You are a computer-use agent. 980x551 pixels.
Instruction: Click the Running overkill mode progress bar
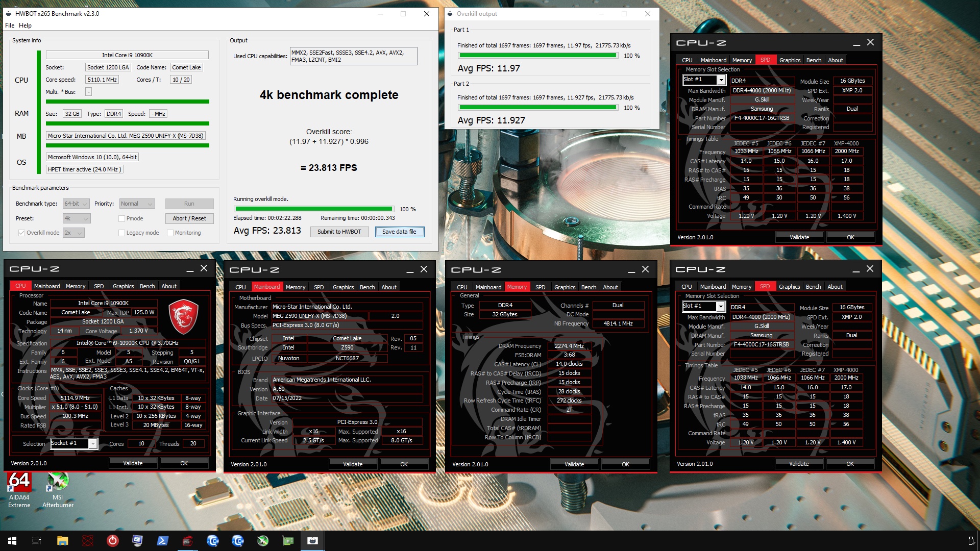pos(314,209)
